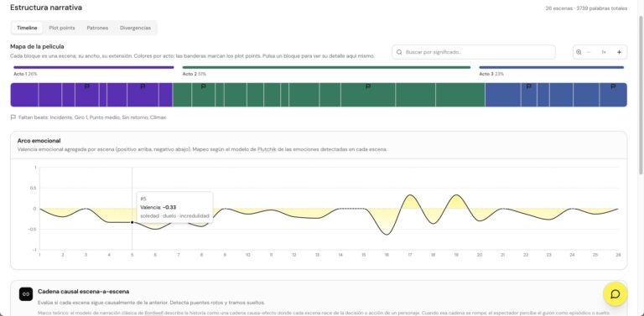The image size is (644, 316).
Task: Switch to the Plot points tab
Action: 62,28
